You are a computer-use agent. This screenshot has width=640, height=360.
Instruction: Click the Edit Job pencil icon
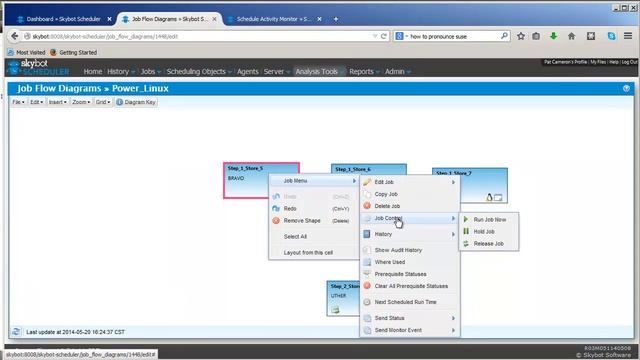tap(367, 182)
